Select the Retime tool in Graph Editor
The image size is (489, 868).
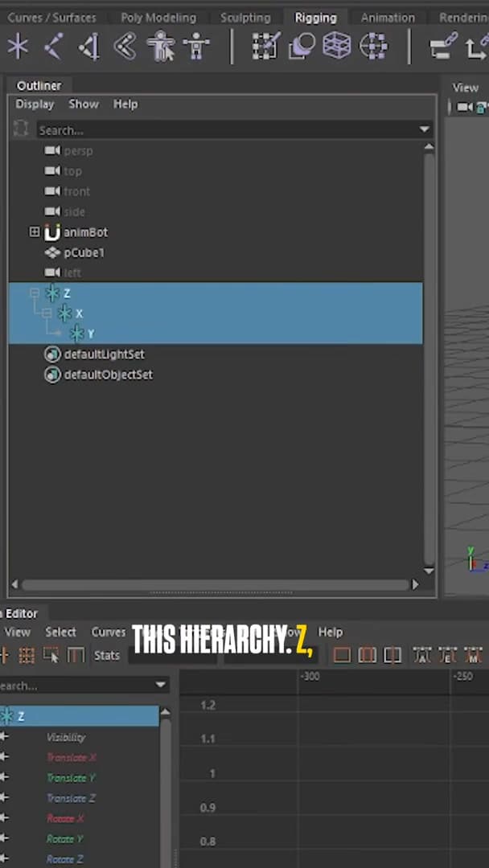76,656
